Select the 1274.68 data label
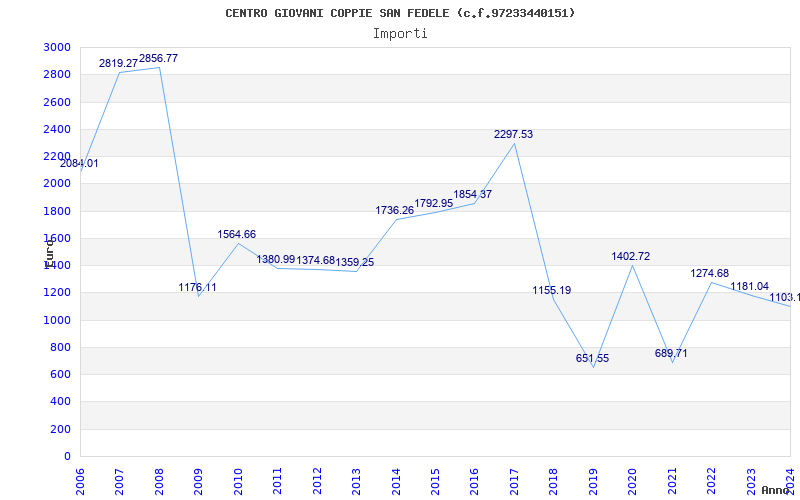The height and width of the screenshot is (500, 800). tap(710, 273)
